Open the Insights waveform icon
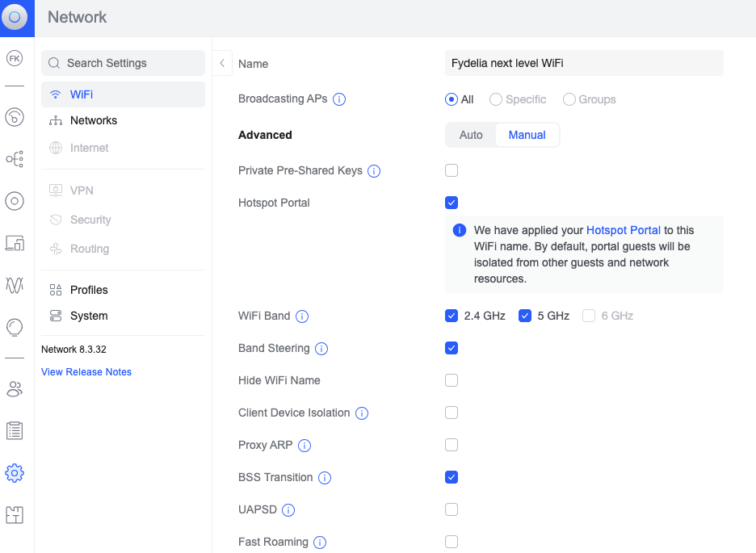Image resolution: width=756 pixels, height=553 pixels. point(15,285)
